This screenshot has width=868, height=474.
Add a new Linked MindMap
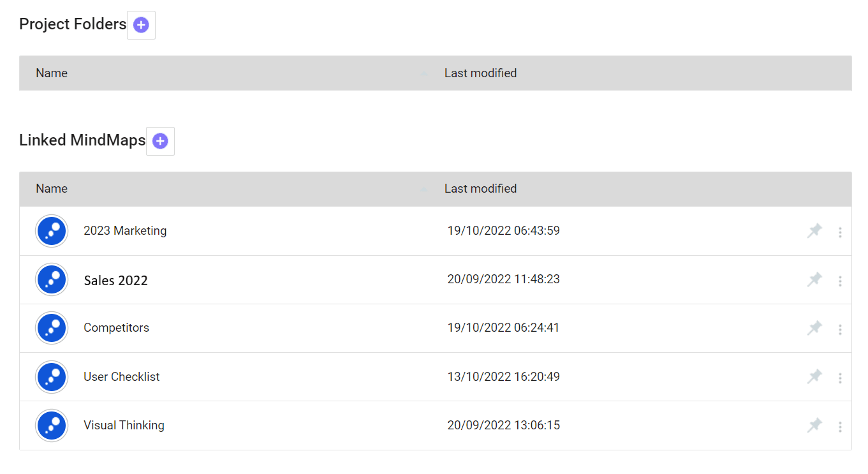tap(160, 142)
